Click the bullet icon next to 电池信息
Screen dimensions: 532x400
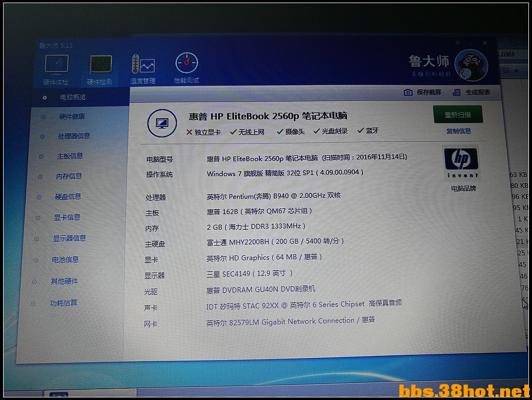(x=35, y=261)
